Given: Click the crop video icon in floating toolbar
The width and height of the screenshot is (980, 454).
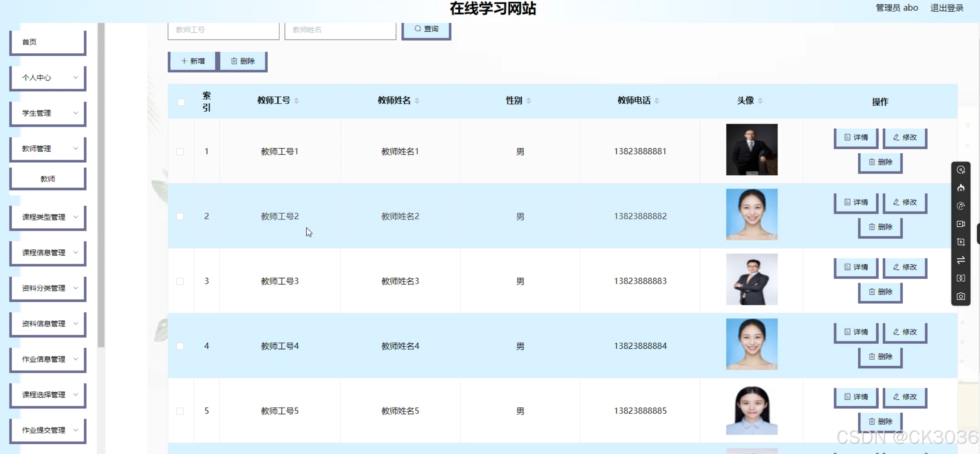Looking at the screenshot, I should coord(961,242).
